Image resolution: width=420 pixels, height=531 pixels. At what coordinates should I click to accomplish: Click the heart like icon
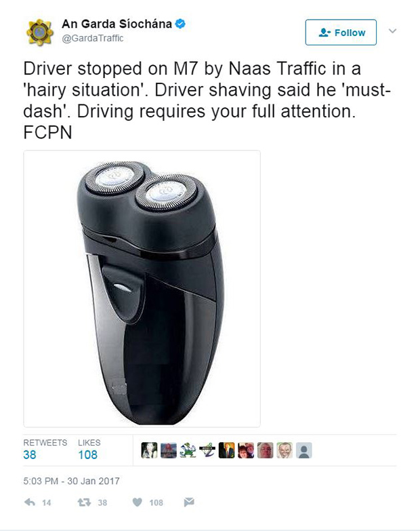[138, 503]
